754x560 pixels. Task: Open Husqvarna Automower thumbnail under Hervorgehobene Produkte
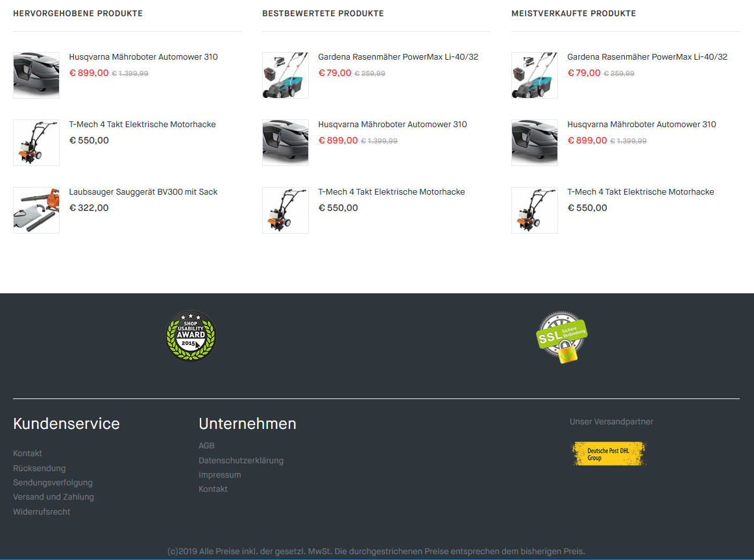36,75
